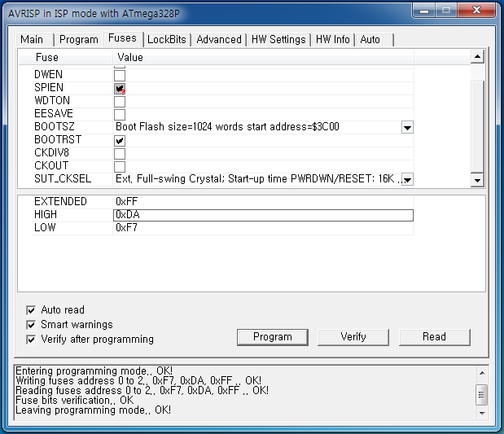Enable the CKOUT fuse checkbox
The width and height of the screenshot is (504, 434).
point(120,167)
